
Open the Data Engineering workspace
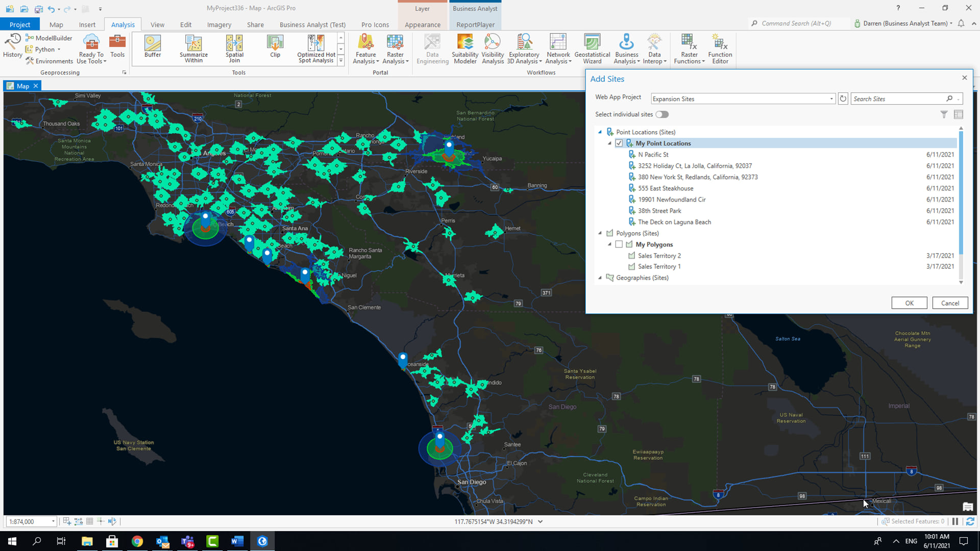click(x=432, y=48)
